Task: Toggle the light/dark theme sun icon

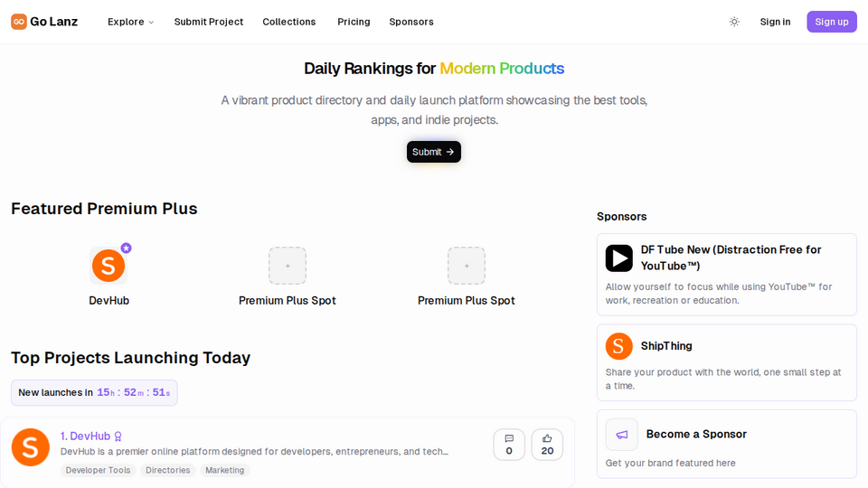Action: pos(734,22)
